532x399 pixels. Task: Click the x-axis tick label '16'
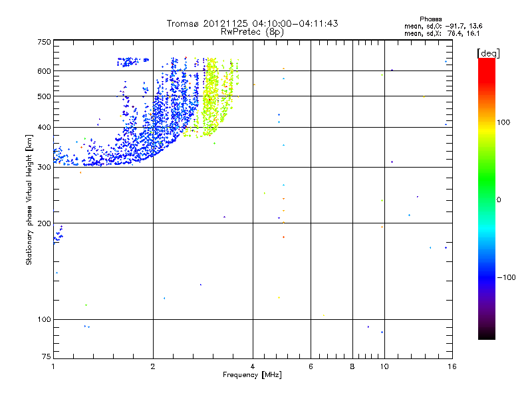pyautogui.click(x=452, y=366)
